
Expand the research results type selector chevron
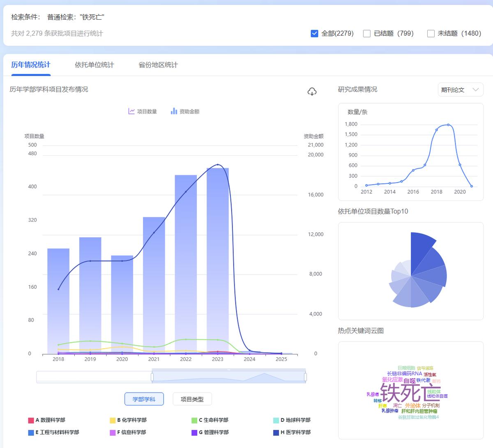tap(476, 90)
